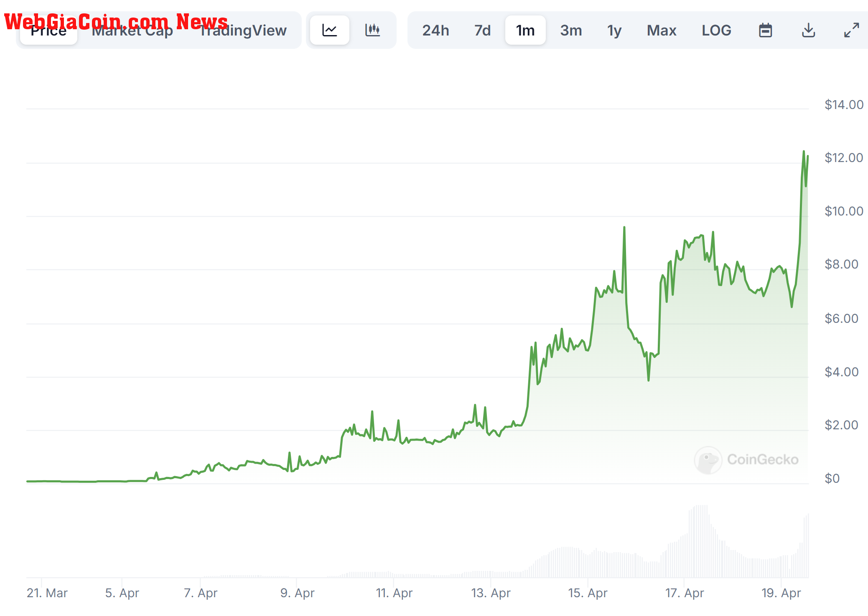868x616 pixels.
Task: Click the 5. Apr date label
Action: 122,593
